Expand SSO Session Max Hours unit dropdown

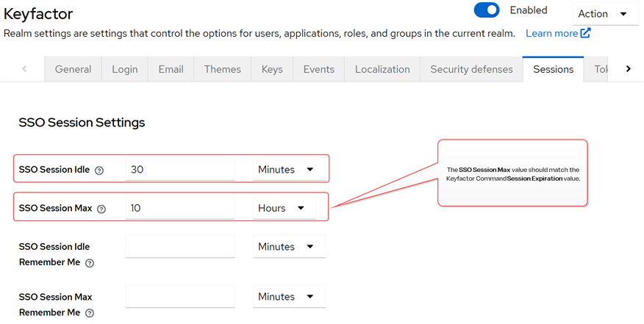pyautogui.click(x=284, y=209)
